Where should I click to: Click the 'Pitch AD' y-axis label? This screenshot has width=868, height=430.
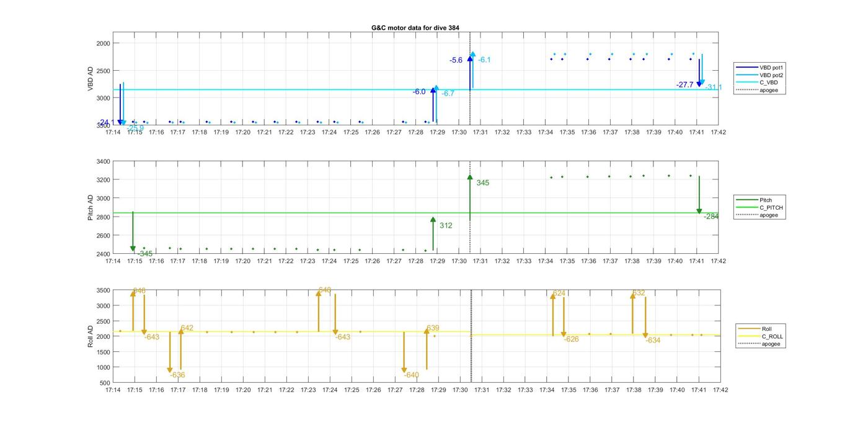(x=91, y=207)
